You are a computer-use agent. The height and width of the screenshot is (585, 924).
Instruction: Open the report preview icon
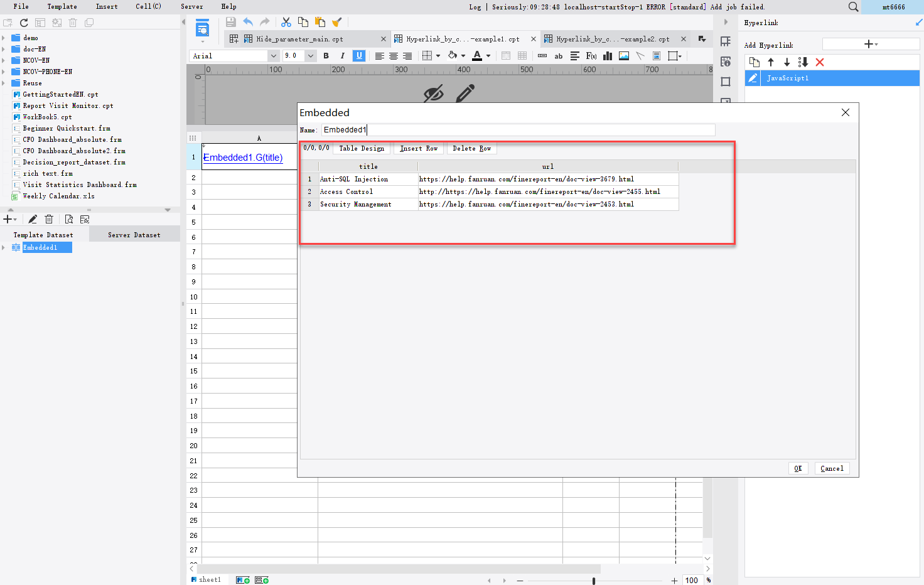[203, 28]
